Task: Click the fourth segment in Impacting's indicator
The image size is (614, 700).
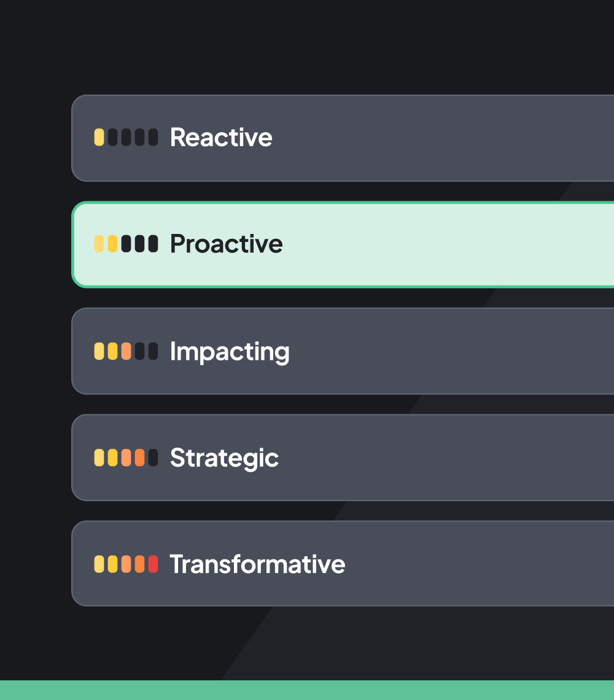Action: pyautogui.click(x=141, y=351)
